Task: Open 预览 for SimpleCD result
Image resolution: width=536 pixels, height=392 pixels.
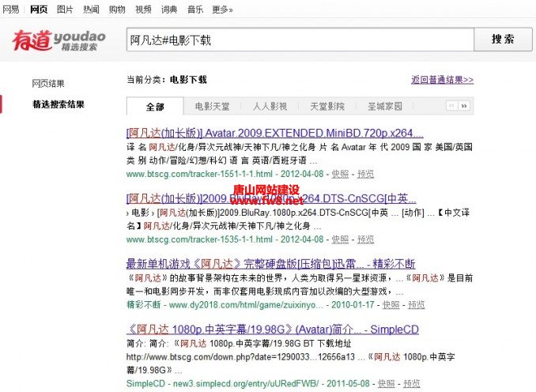Action: (412, 383)
